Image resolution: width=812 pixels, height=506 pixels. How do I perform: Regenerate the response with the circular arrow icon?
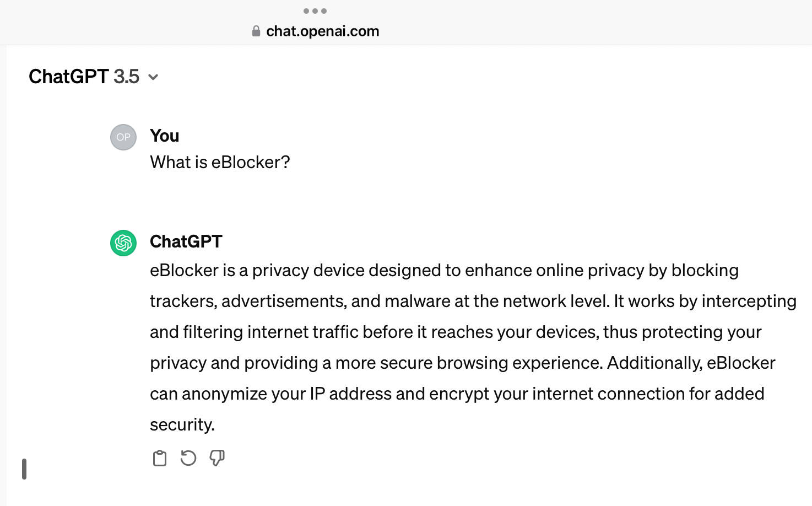pos(188,458)
